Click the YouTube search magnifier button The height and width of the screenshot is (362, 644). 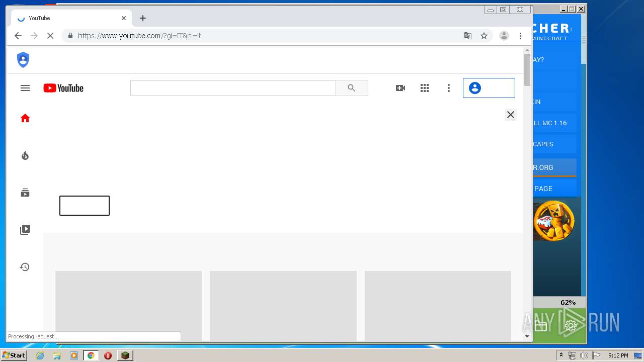click(x=352, y=88)
